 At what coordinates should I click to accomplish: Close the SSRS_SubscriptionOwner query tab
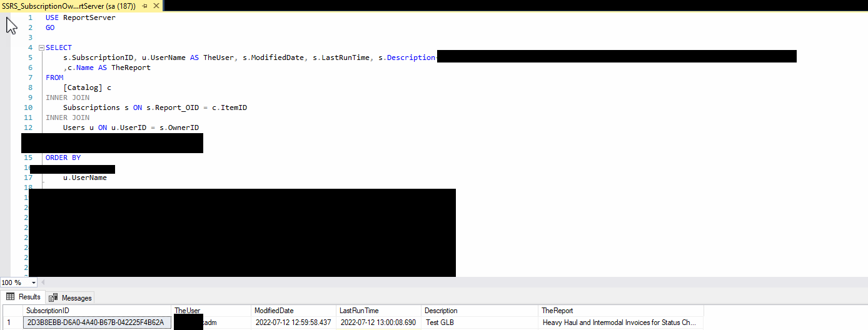click(x=155, y=6)
